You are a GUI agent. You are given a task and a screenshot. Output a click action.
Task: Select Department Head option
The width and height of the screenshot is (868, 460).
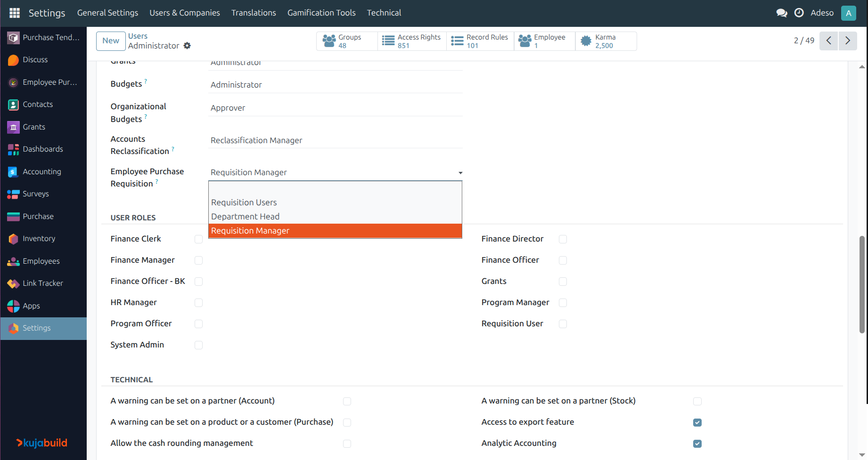click(x=335, y=217)
